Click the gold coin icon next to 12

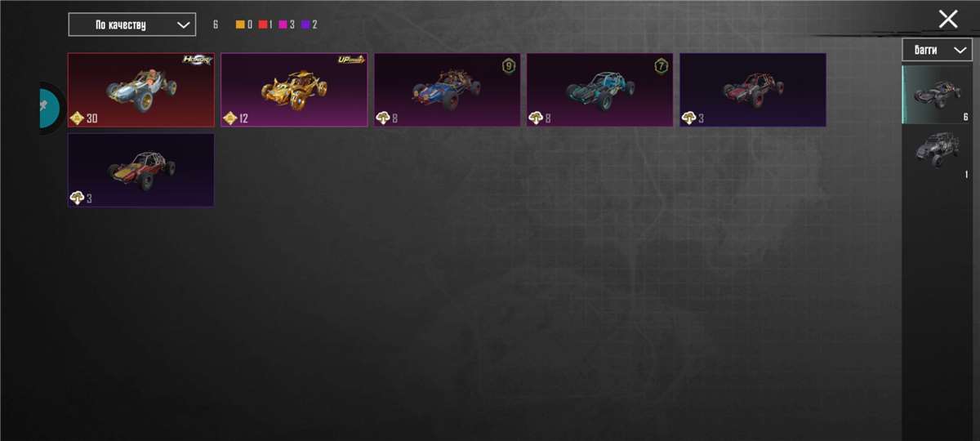tap(230, 118)
